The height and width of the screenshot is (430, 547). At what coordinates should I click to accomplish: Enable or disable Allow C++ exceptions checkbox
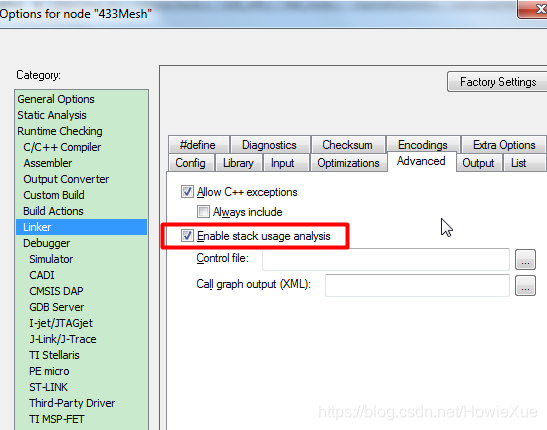point(187,191)
